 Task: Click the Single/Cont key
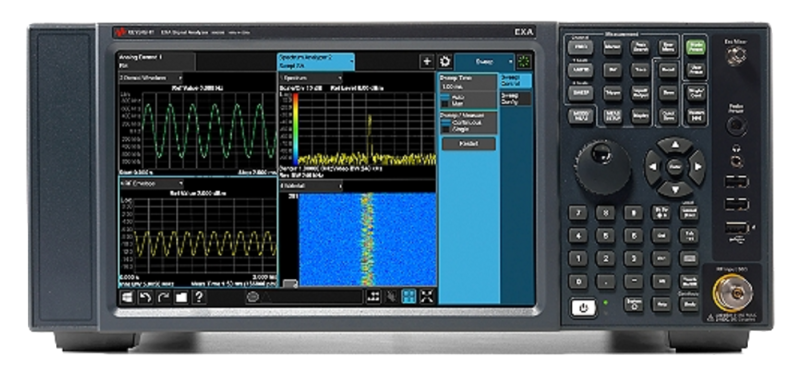click(x=696, y=93)
